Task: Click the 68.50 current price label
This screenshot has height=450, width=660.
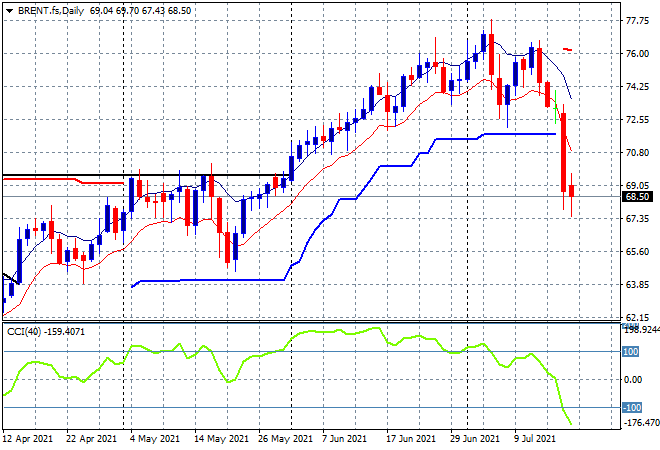Action: pyautogui.click(x=637, y=197)
